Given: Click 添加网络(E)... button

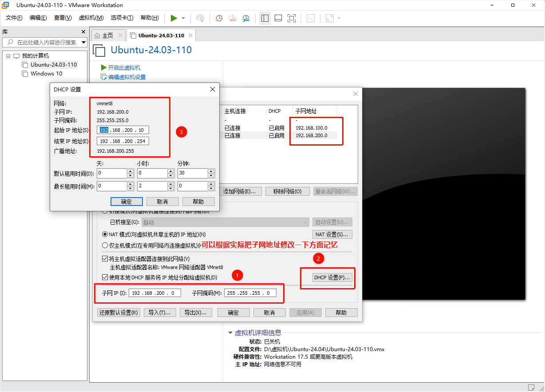Looking at the screenshot, I should point(240,191).
